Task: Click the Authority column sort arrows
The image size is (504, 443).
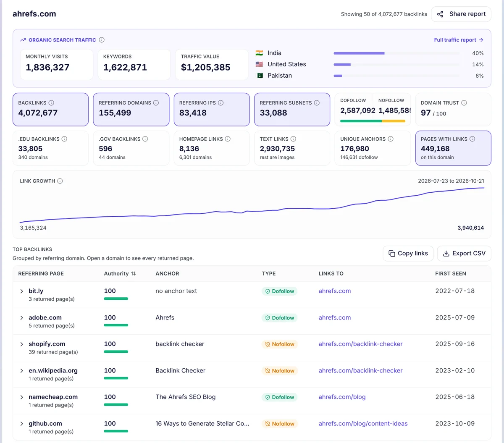Action: [x=133, y=273]
